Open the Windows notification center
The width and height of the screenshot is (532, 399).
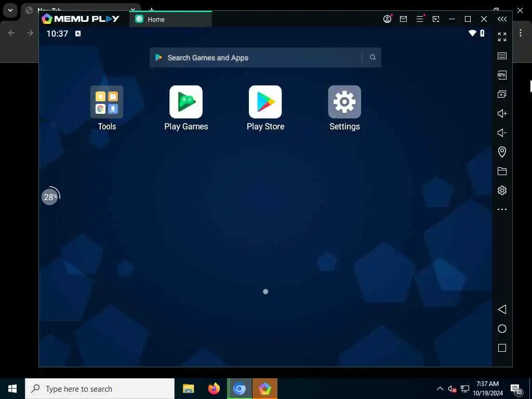516,390
